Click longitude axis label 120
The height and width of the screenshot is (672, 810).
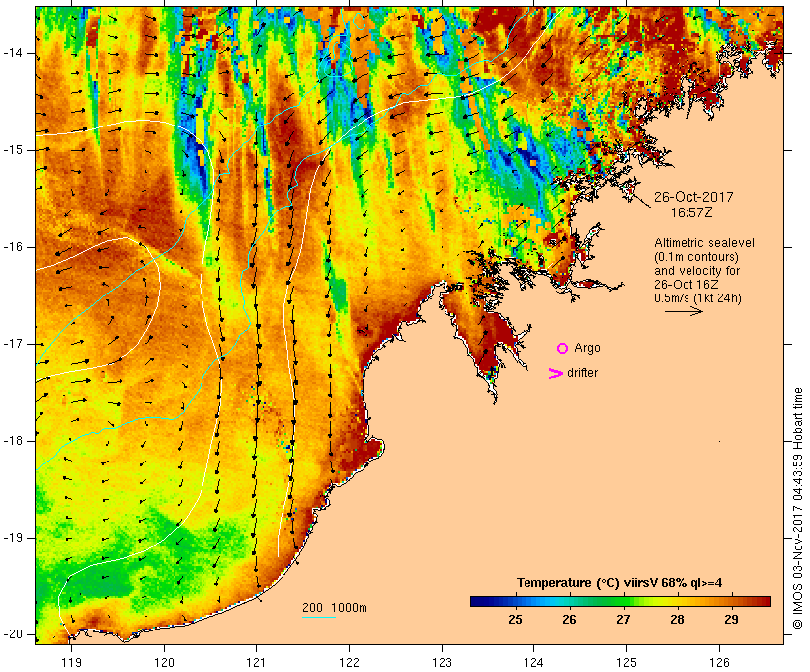[x=164, y=662]
